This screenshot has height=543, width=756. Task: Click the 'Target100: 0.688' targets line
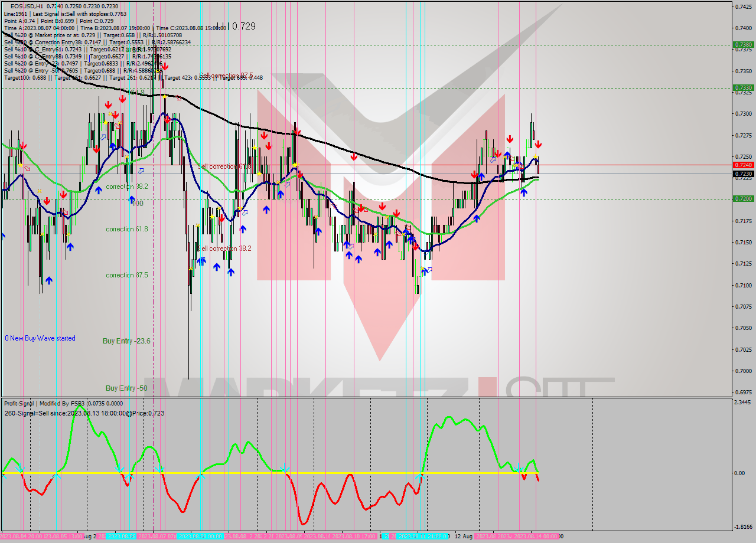(133, 77)
